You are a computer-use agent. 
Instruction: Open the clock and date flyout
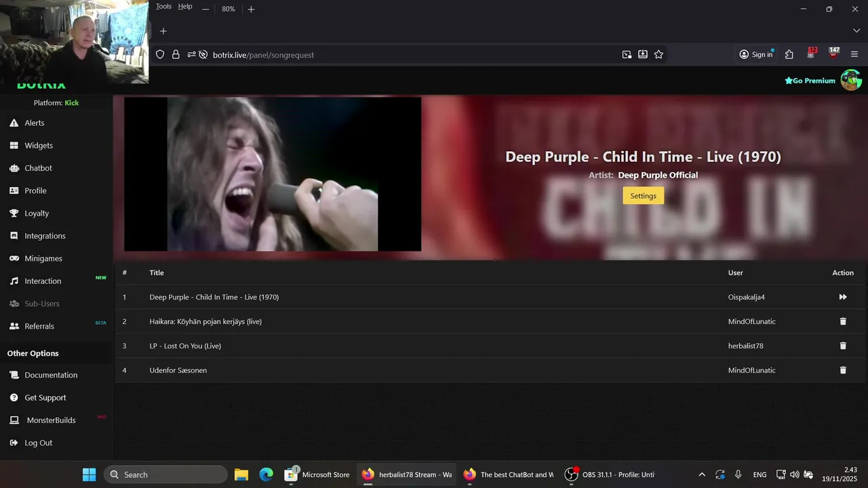tap(840, 474)
